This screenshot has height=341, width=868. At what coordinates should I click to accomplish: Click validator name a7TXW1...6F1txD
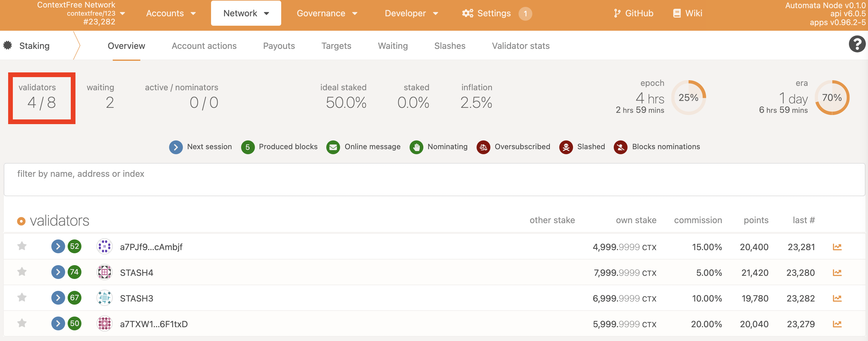pyautogui.click(x=154, y=324)
